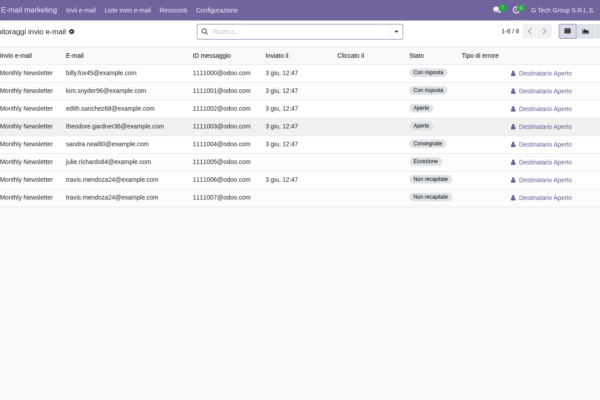Image resolution: width=600 pixels, height=400 pixels.
Task: Click the Eccezione status badge
Action: point(426,162)
